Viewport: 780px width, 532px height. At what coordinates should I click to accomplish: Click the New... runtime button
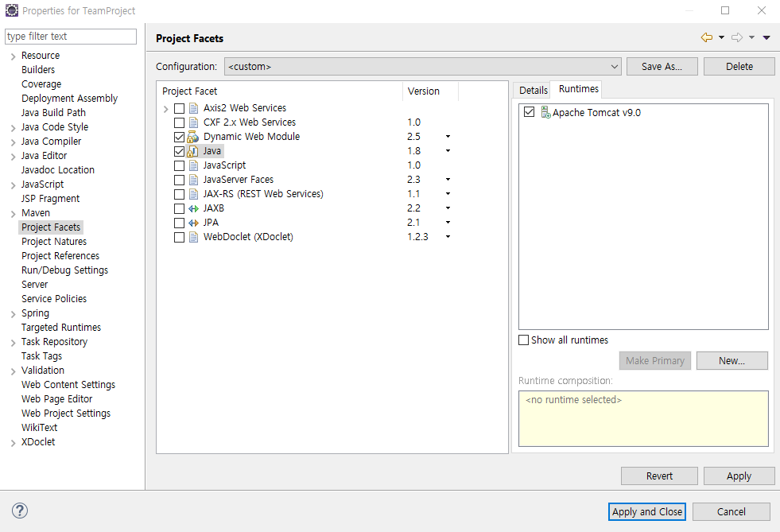tap(731, 361)
